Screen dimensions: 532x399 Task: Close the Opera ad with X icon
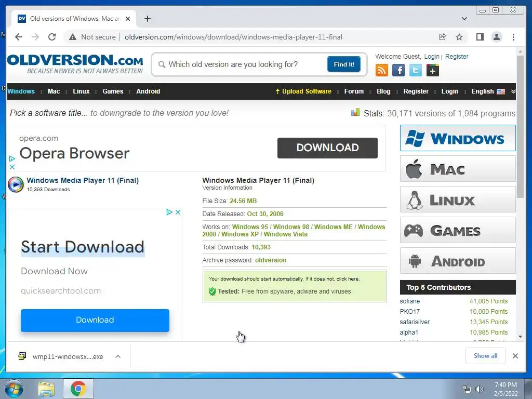point(12,167)
